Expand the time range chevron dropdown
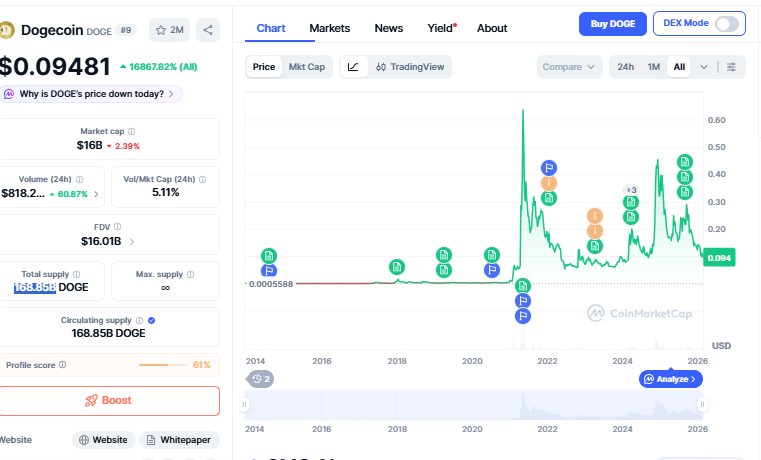Image resolution: width=761 pixels, height=460 pixels. 704,67
